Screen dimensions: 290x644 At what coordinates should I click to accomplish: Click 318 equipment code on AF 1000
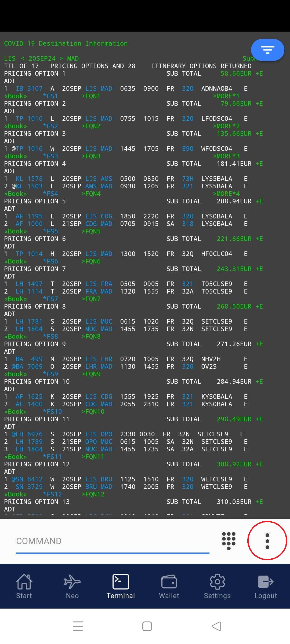[188, 224]
